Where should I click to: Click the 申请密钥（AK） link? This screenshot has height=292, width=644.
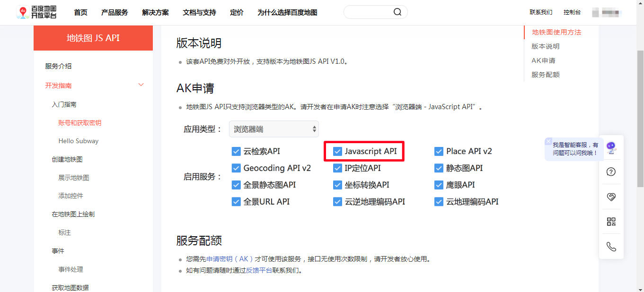click(x=230, y=259)
